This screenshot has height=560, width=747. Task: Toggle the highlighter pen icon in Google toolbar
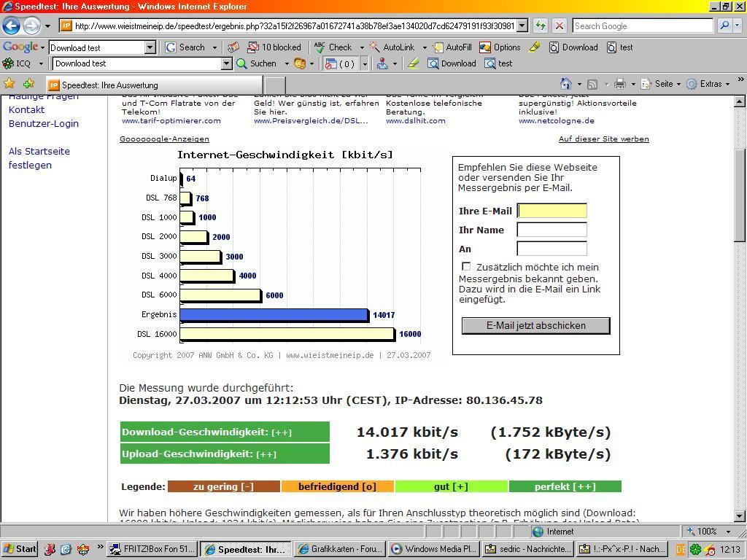click(535, 47)
